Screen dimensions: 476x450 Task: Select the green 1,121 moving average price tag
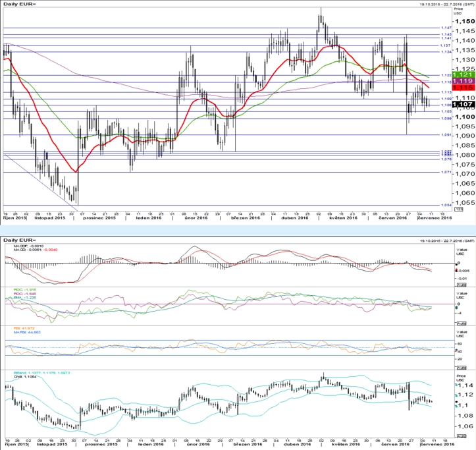click(463, 74)
